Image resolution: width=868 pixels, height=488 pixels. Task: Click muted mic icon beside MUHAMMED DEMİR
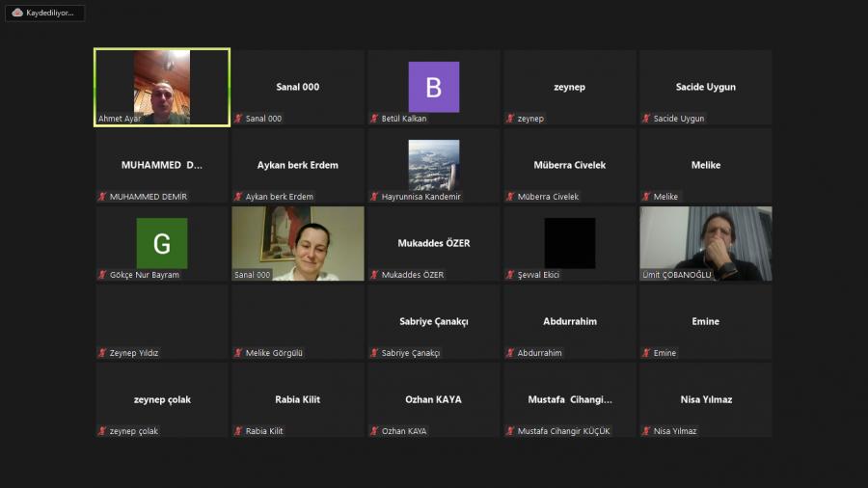click(102, 197)
